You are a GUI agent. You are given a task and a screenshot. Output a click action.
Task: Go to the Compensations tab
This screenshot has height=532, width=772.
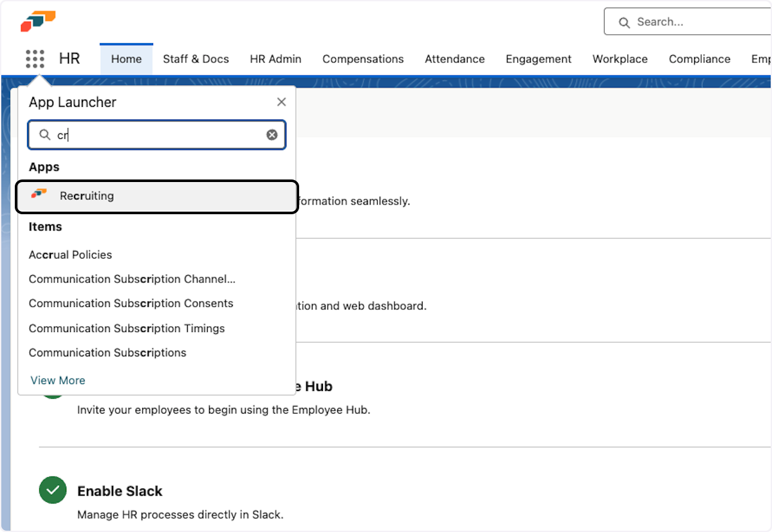363,59
